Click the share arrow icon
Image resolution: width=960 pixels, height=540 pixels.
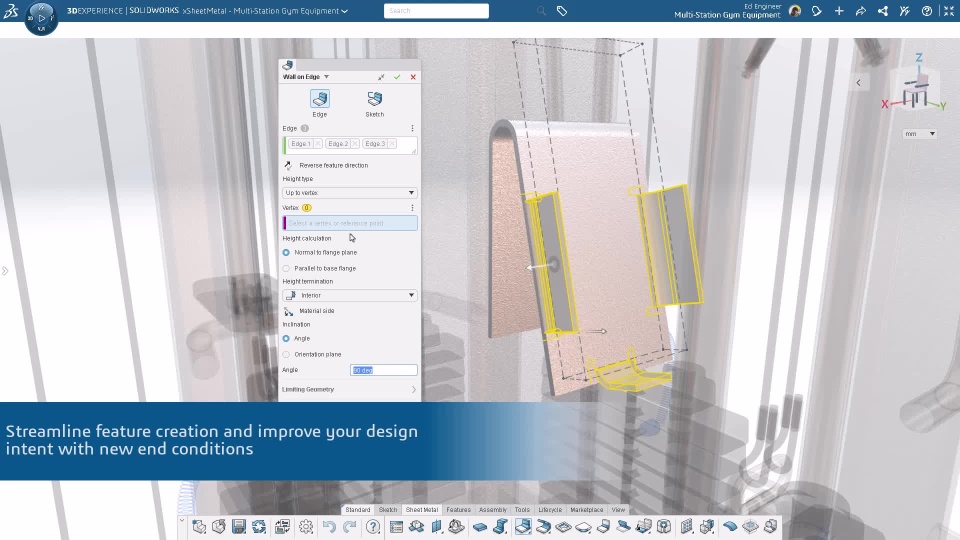pos(861,11)
